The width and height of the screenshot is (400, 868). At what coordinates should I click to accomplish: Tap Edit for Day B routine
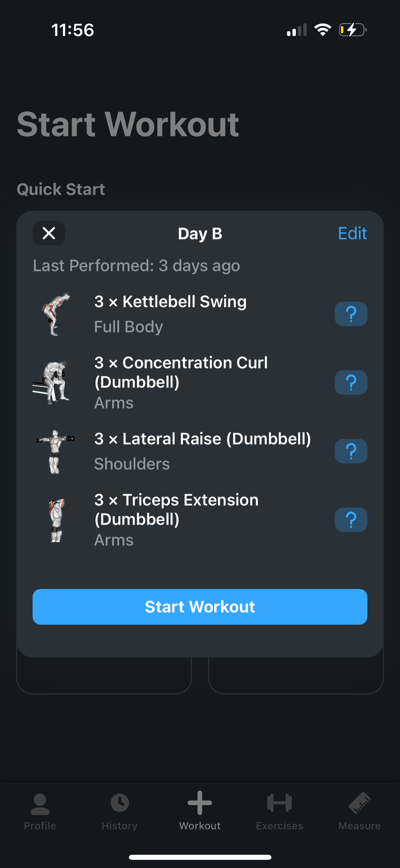click(x=352, y=234)
